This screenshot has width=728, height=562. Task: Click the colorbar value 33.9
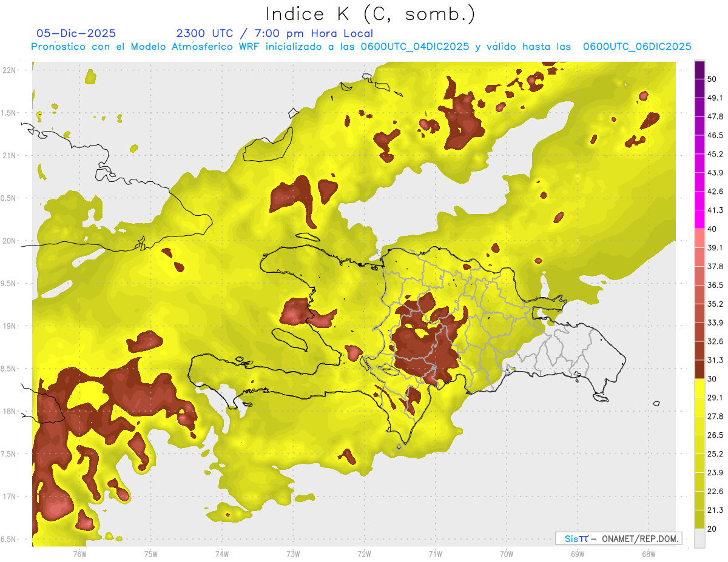(715, 323)
